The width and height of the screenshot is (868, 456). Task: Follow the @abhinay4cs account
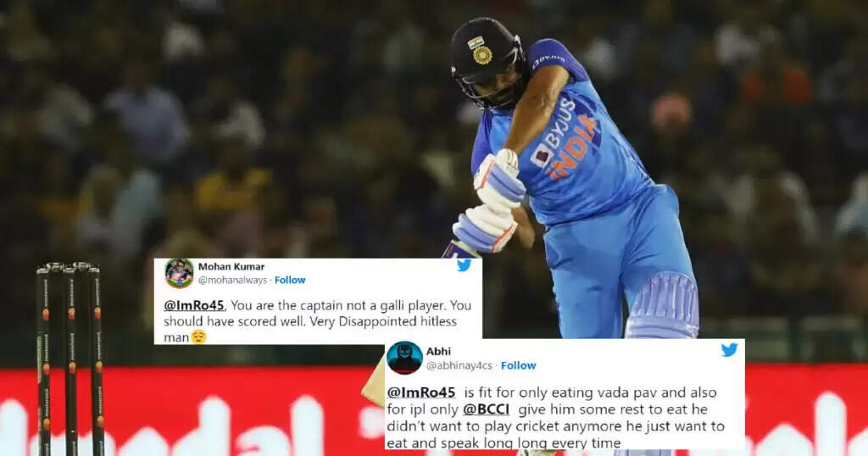pos(518,366)
